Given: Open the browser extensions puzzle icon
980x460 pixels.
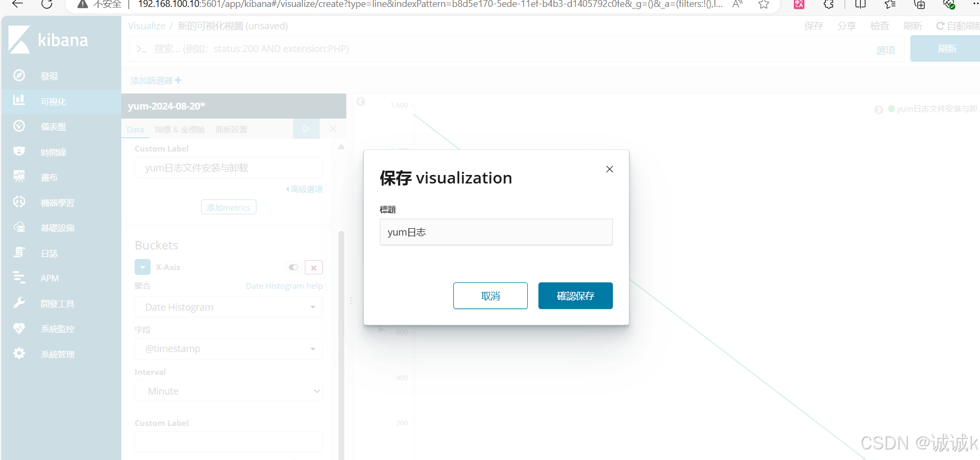Looking at the screenshot, I should [828, 4].
